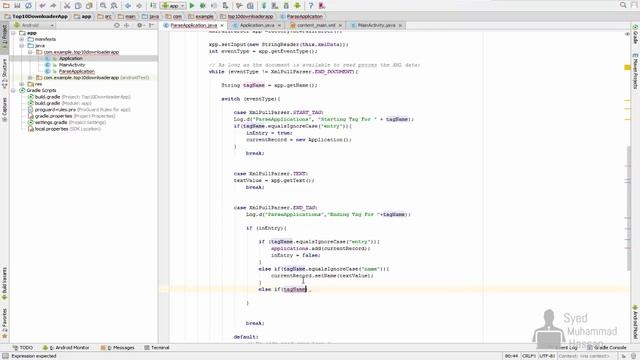The image size is (640, 360).
Task: Expand the res folder node
Action: click(22, 84)
